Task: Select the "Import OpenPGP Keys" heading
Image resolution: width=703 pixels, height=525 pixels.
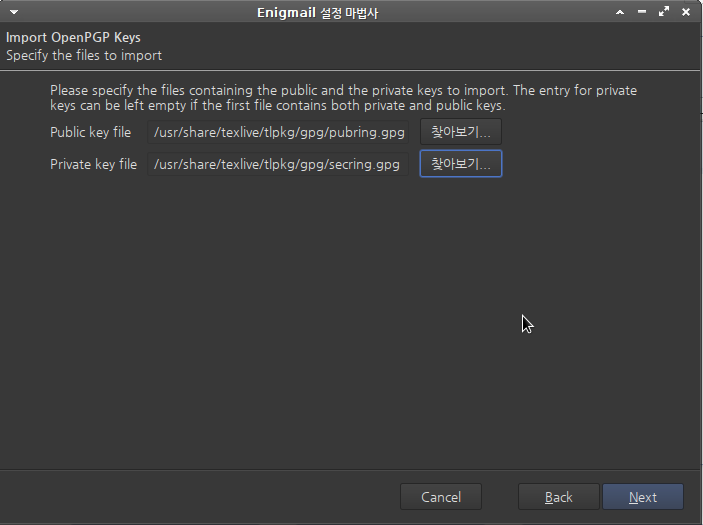Action: [73, 37]
